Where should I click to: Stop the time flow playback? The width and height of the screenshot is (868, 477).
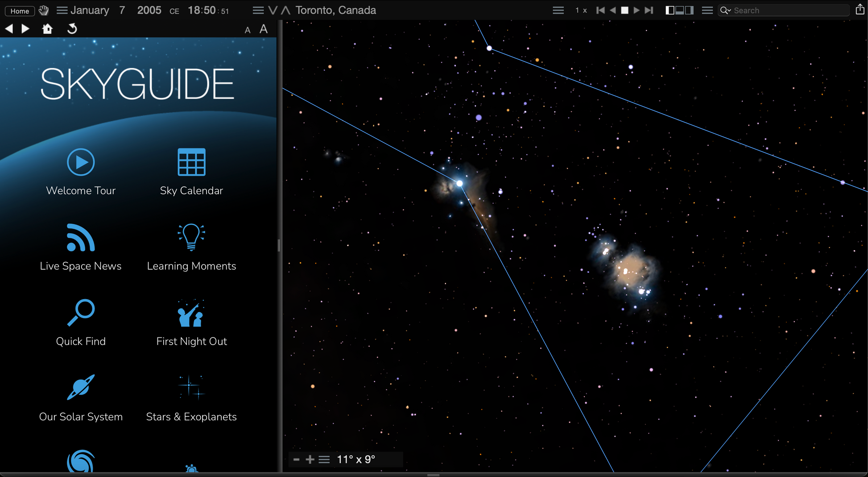[x=624, y=10]
